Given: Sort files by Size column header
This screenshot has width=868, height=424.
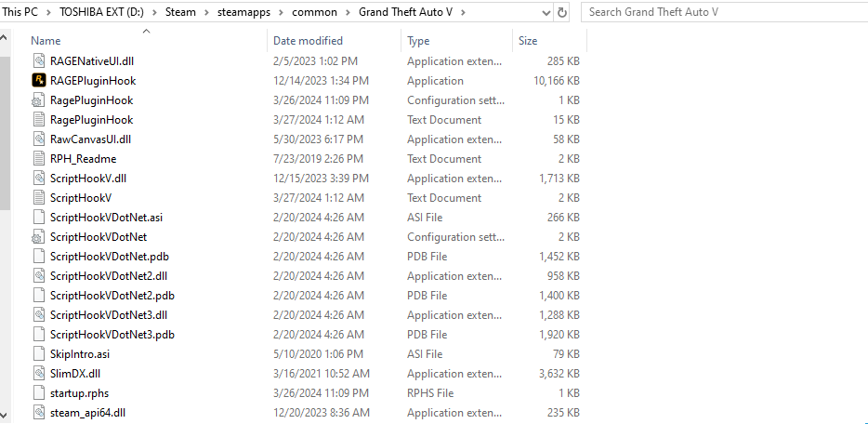Looking at the screenshot, I should coord(528,41).
